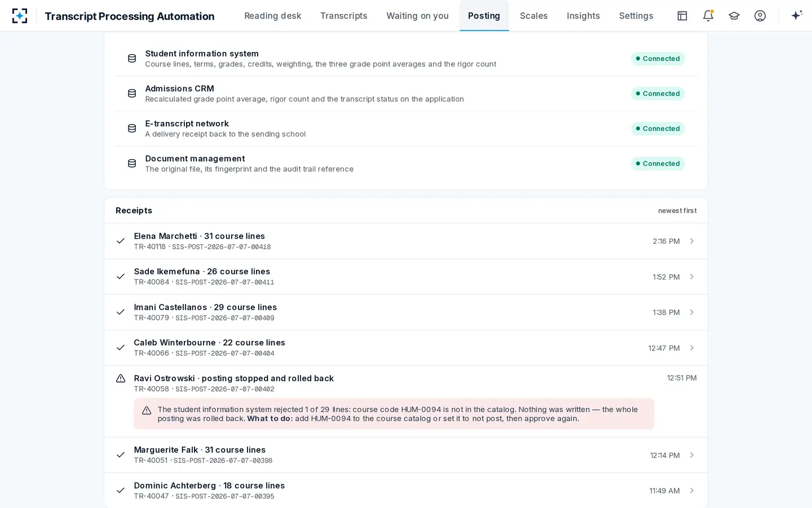Click the Admissions CRM database icon

(x=132, y=93)
